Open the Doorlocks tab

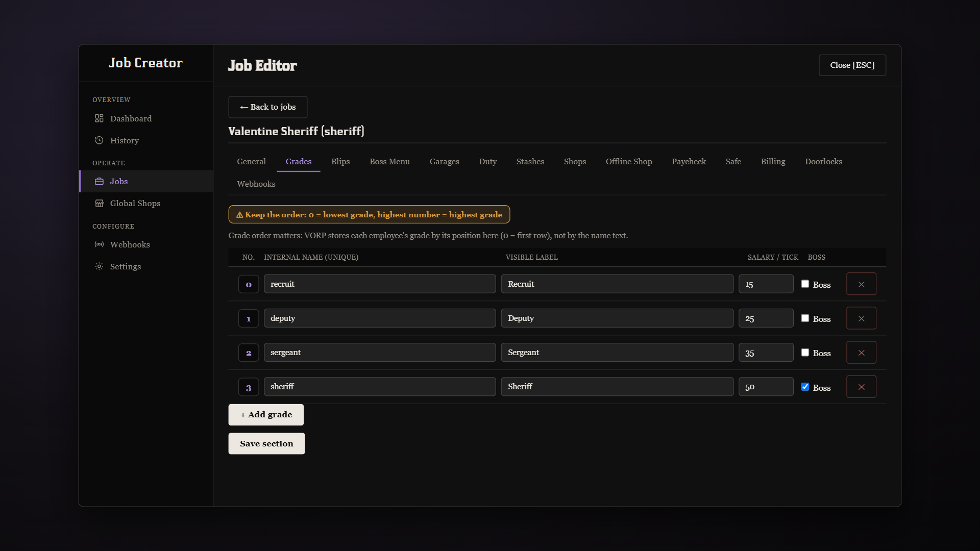pyautogui.click(x=823, y=162)
